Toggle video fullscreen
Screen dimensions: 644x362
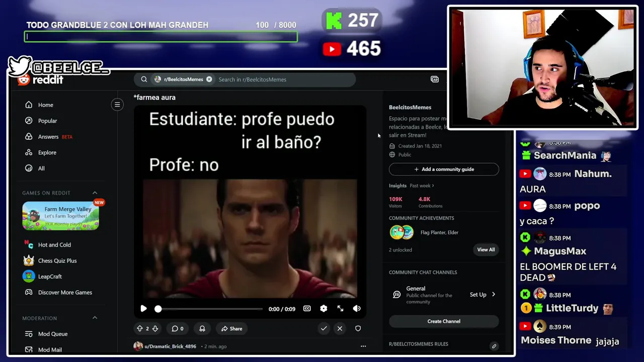[340, 309]
